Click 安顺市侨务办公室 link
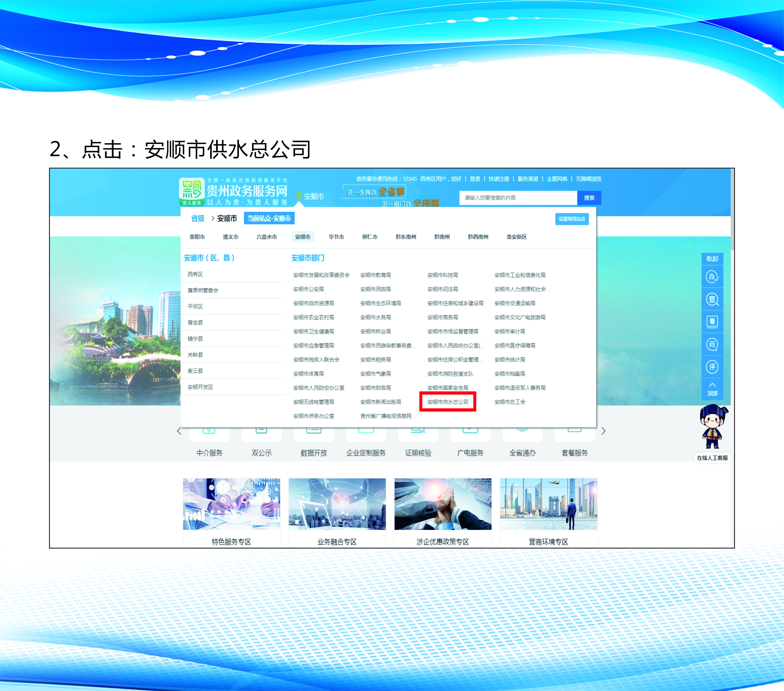The width and height of the screenshot is (784, 691). (x=313, y=416)
